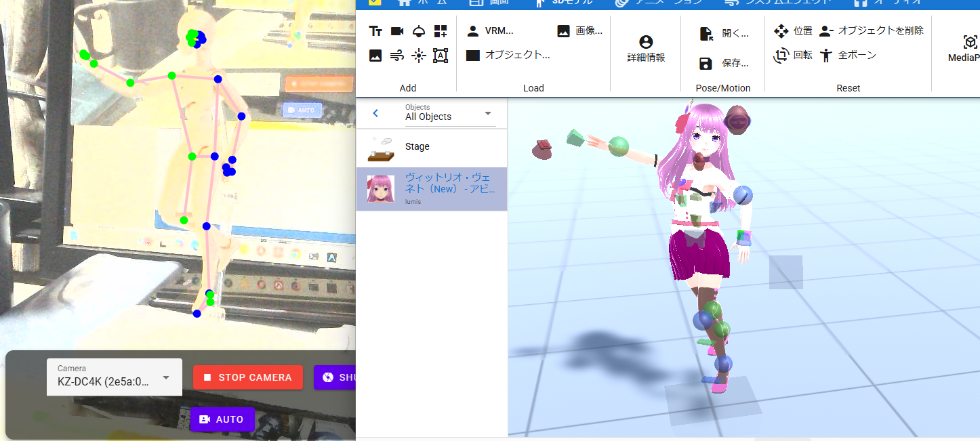Viewport: 980px width, 441px height.
Task: Open the Camera device dropdown KZ-DC4K
Action: pos(115,377)
